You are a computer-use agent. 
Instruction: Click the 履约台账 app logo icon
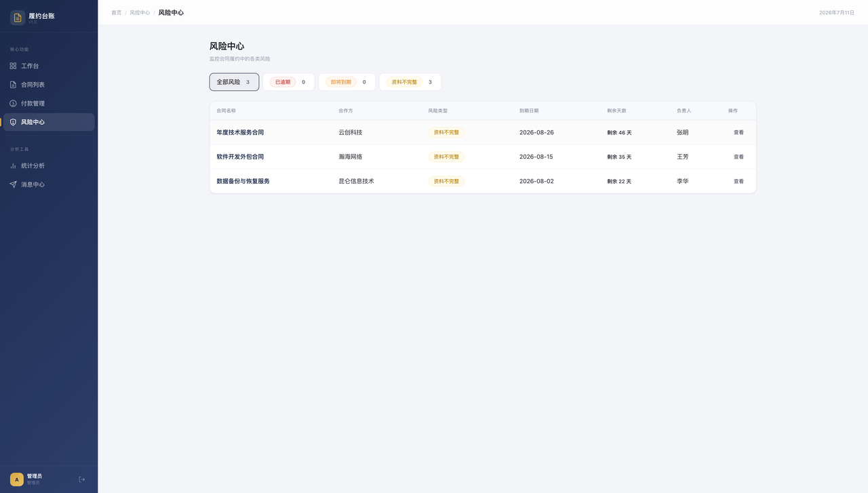tap(18, 18)
